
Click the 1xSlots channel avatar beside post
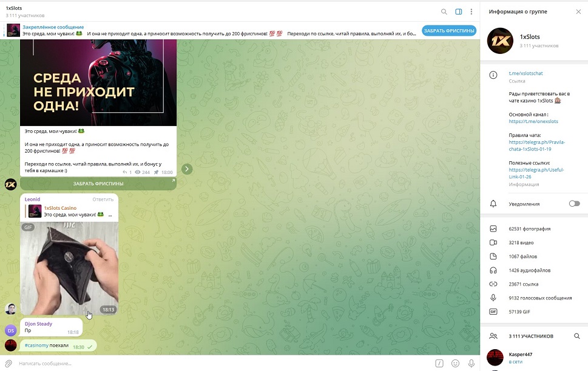[x=10, y=184]
